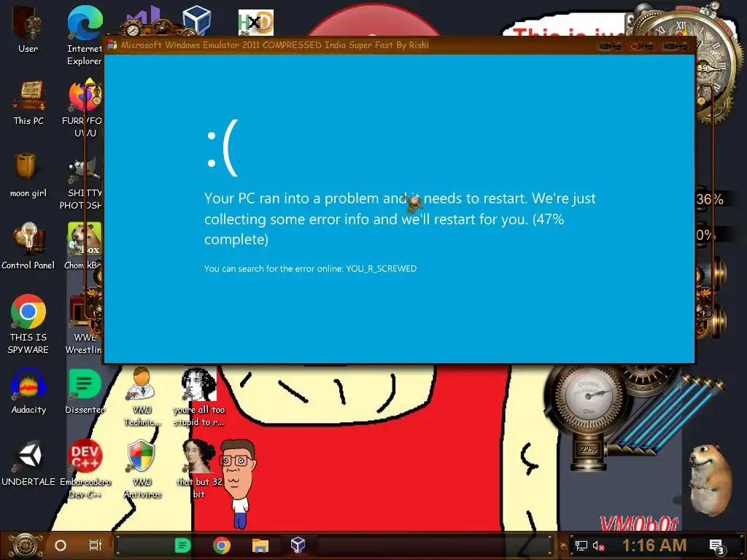Viewport: 747px width, 560px height.
Task: Open the VirtualBox cube desktop icon
Action: click(x=197, y=20)
